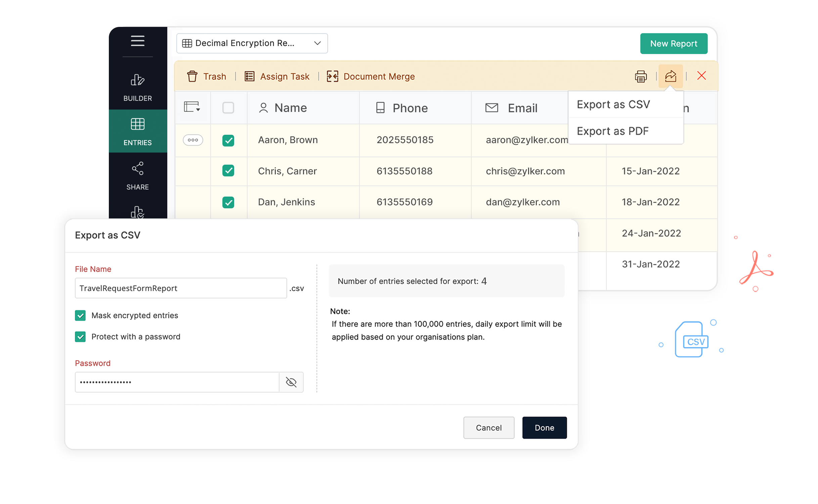This screenshot has width=818, height=504.
Task: Toggle password visibility eye icon
Action: [291, 382]
